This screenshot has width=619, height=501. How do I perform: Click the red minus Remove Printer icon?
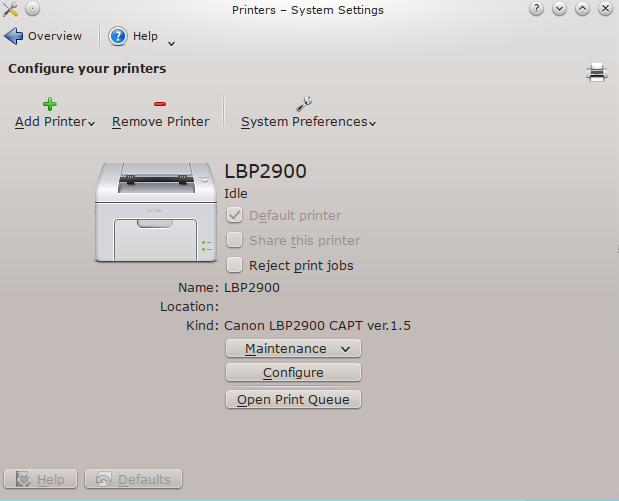point(160,103)
